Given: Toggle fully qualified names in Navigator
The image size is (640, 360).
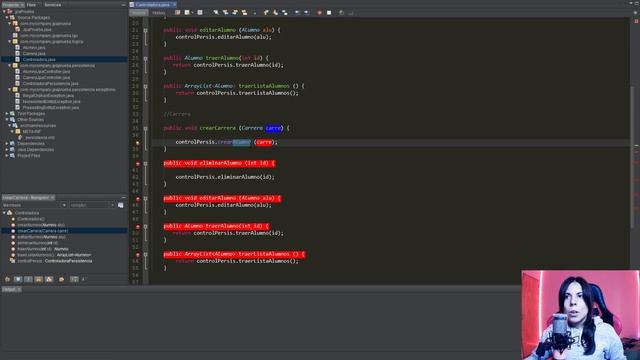Looking at the screenshot, I should tap(62, 279).
